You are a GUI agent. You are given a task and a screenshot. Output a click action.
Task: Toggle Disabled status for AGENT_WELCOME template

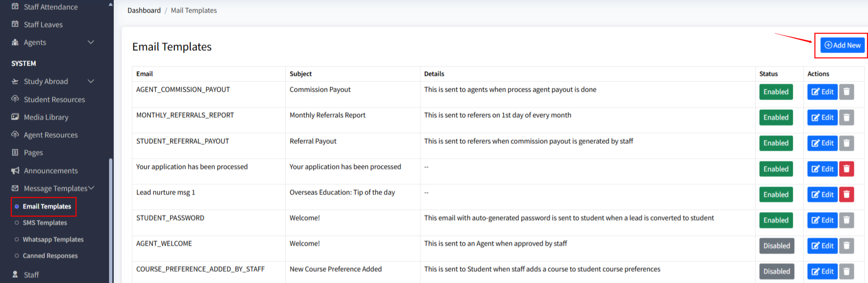click(776, 246)
